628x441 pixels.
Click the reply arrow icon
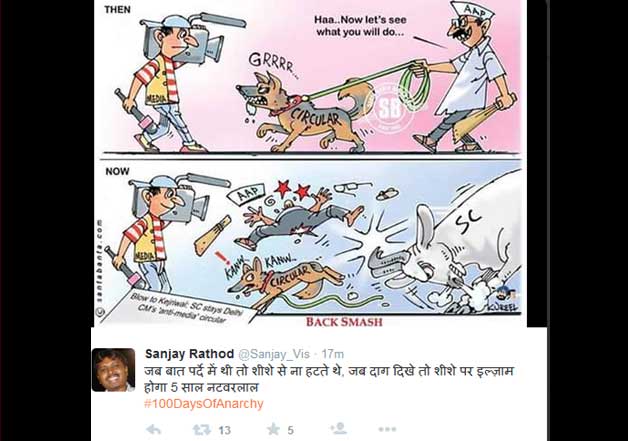pos(154,430)
